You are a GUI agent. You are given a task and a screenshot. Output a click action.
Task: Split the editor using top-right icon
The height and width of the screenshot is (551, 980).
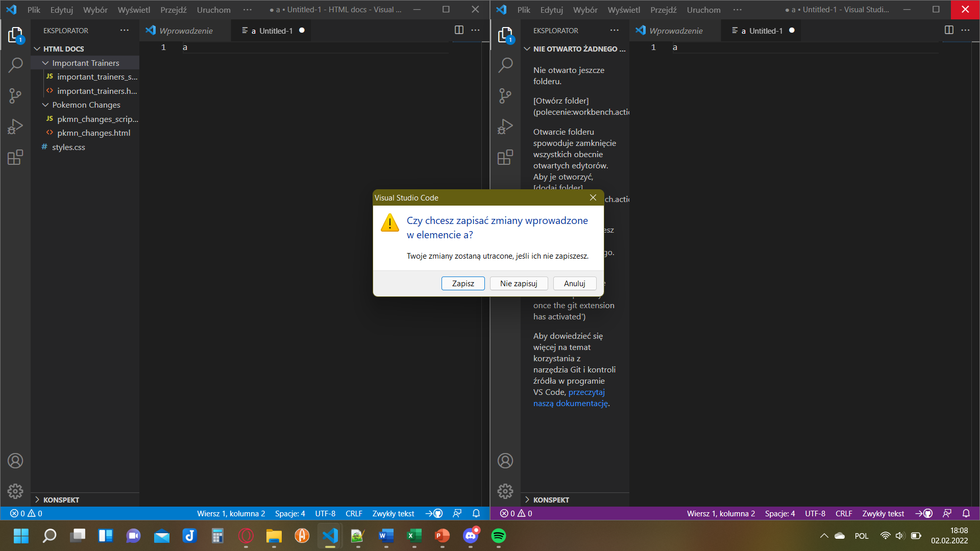click(459, 30)
